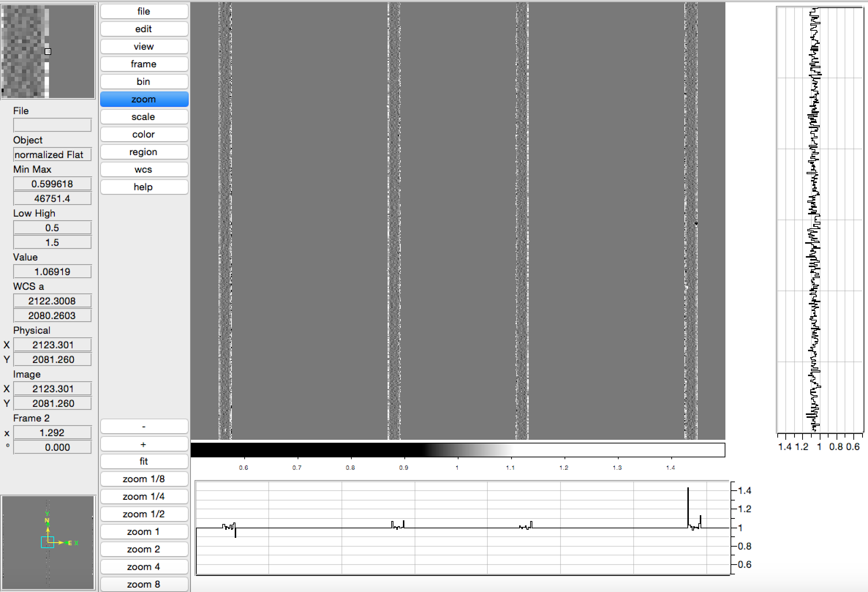Click the Object name field

pyautogui.click(x=52, y=154)
